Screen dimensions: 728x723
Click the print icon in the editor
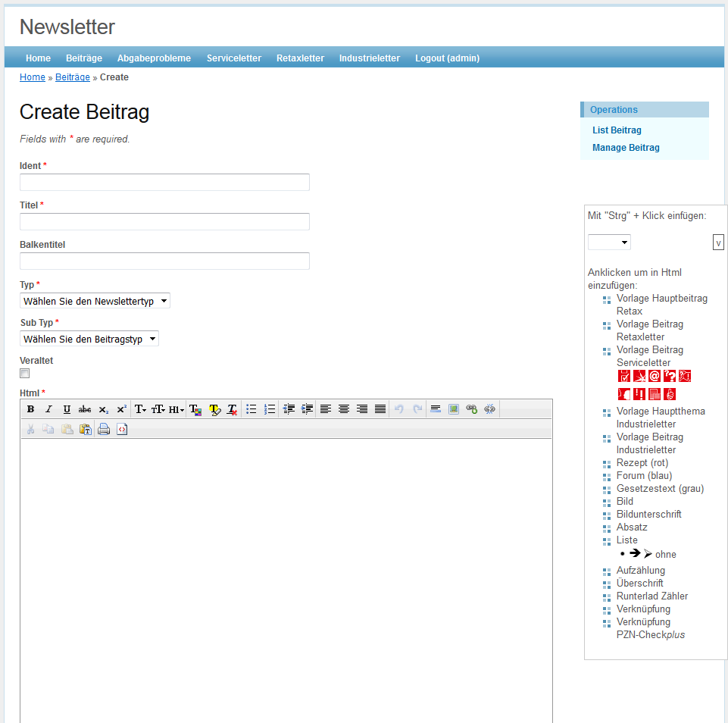tap(104, 429)
